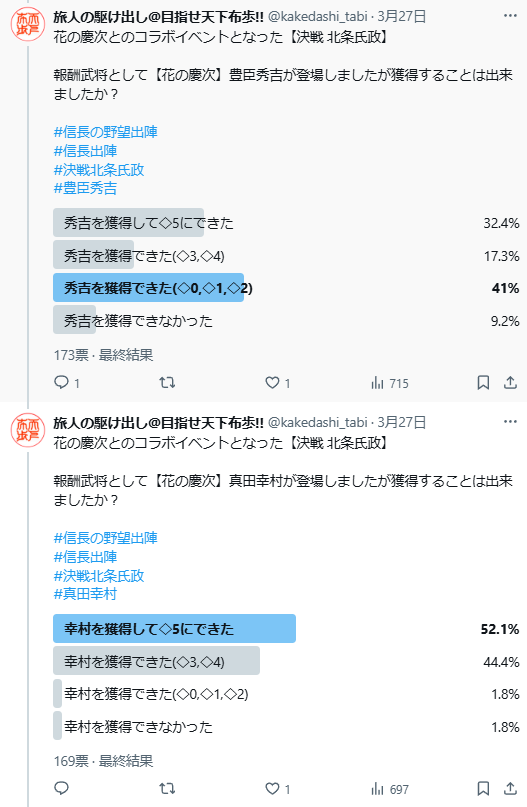Open profile avatar of first tweet
Image resolution: width=527 pixels, height=807 pixels.
click(x=28, y=24)
